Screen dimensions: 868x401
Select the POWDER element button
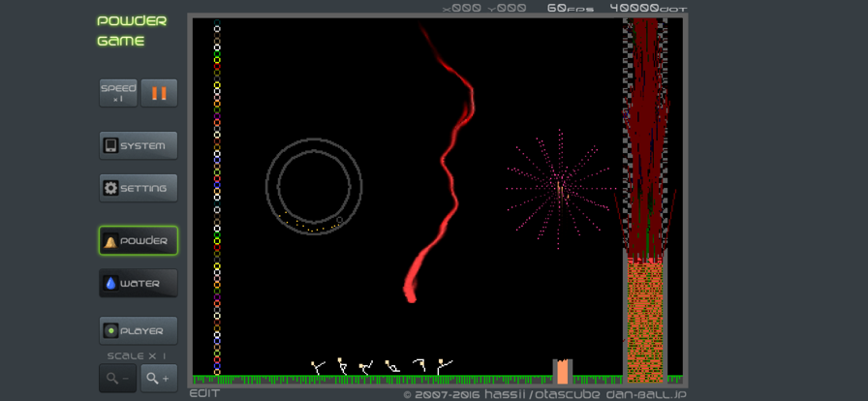(139, 241)
